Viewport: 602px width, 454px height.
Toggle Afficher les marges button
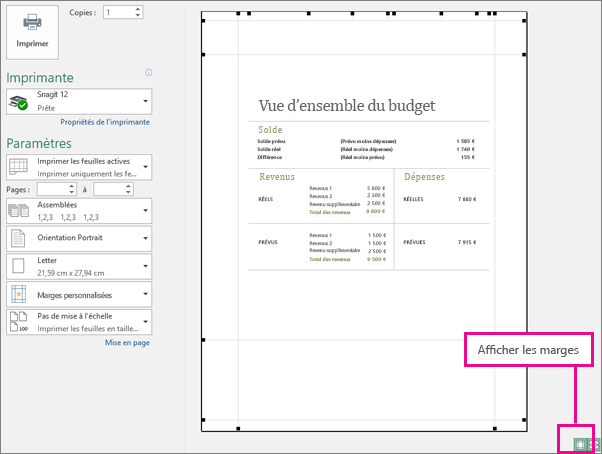click(580, 444)
